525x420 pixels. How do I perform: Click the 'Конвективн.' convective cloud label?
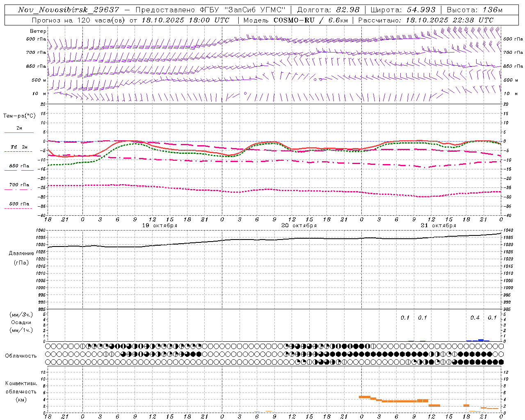pyautogui.click(x=21, y=383)
